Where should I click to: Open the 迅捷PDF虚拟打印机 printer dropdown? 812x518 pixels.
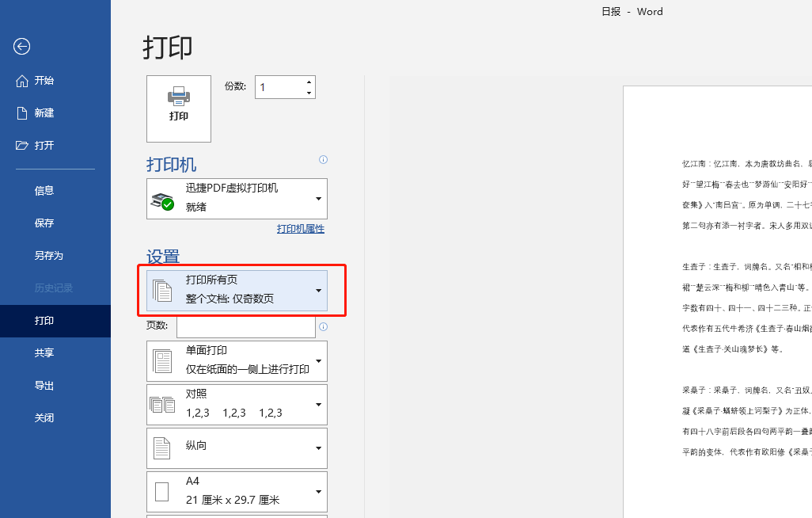237,199
